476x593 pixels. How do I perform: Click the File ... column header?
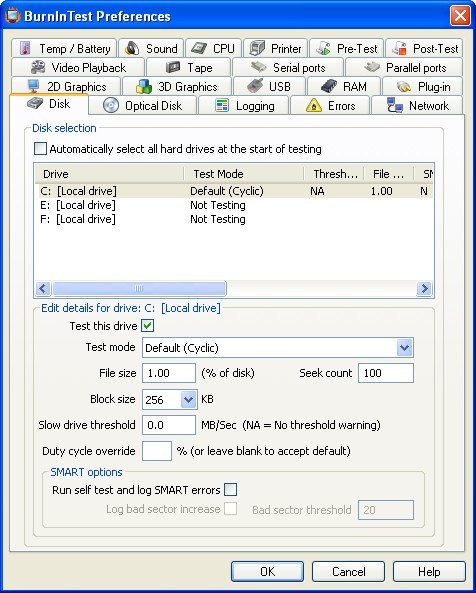point(389,174)
